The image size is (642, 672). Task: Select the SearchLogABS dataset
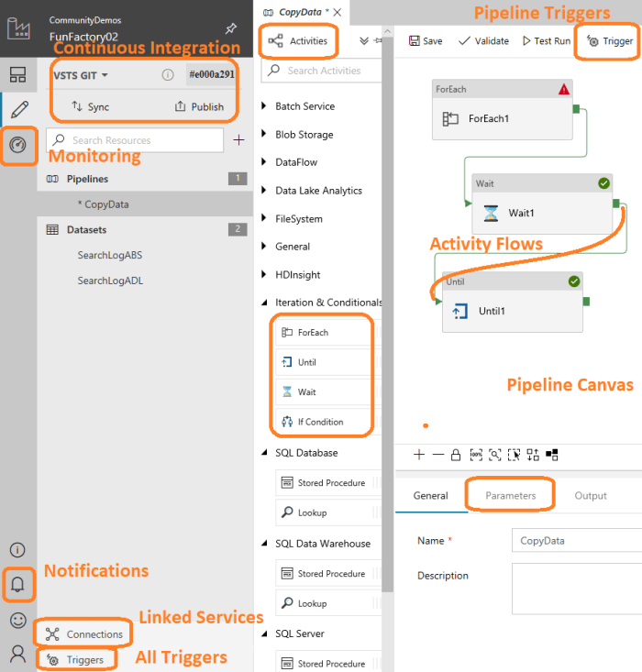pyautogui.click(x=109, y=255)
